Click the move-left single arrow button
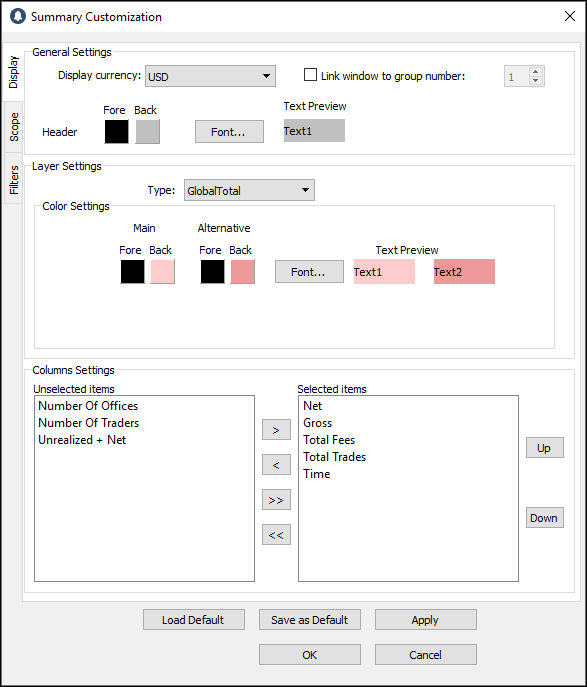 tap(276, 465)
